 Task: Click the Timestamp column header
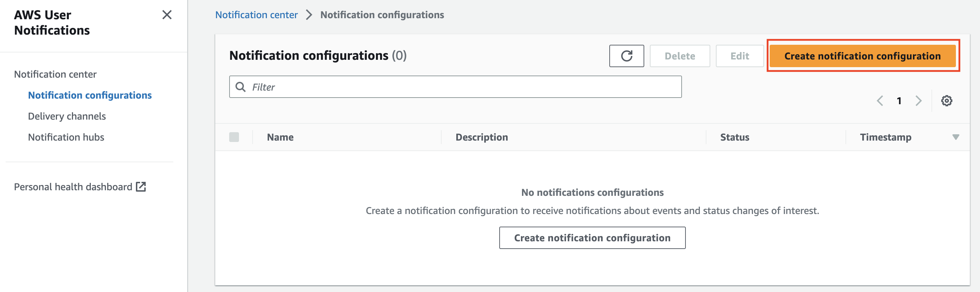[885, 137]
